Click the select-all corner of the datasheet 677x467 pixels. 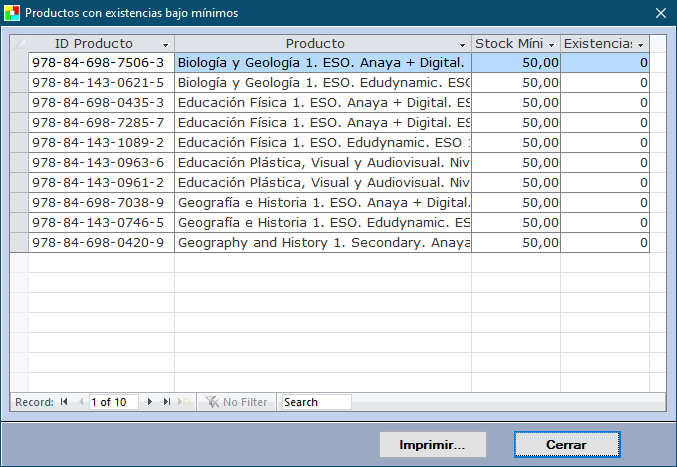(x=19, y=44)
